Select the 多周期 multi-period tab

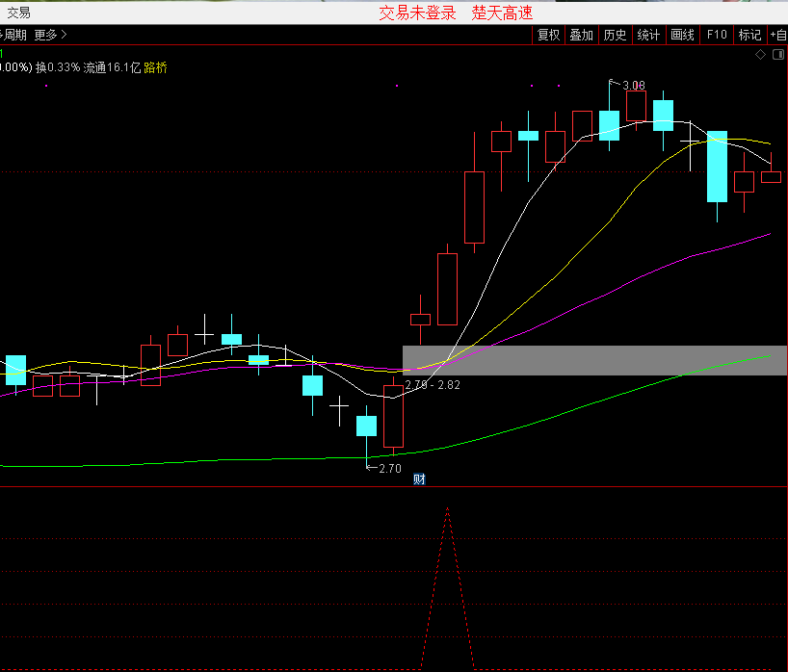[13, 35]
